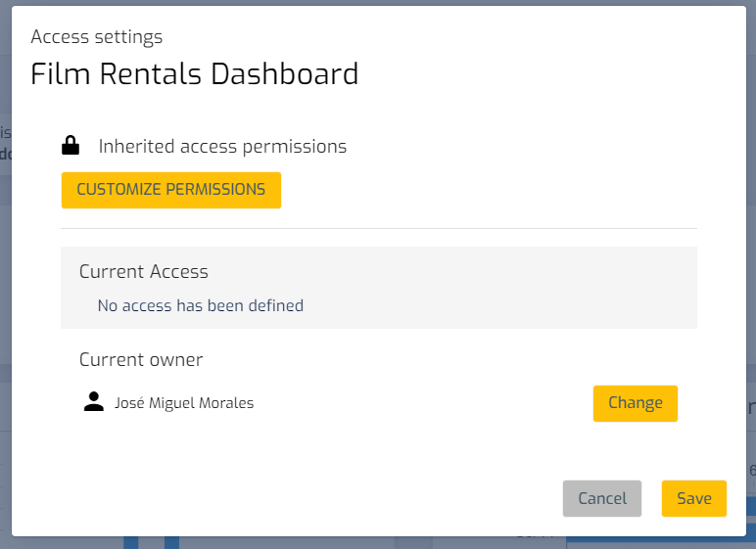The height and width of the screenshot is (549, 756).
Task: Save the access settings
Action: (x=693, y=498)
